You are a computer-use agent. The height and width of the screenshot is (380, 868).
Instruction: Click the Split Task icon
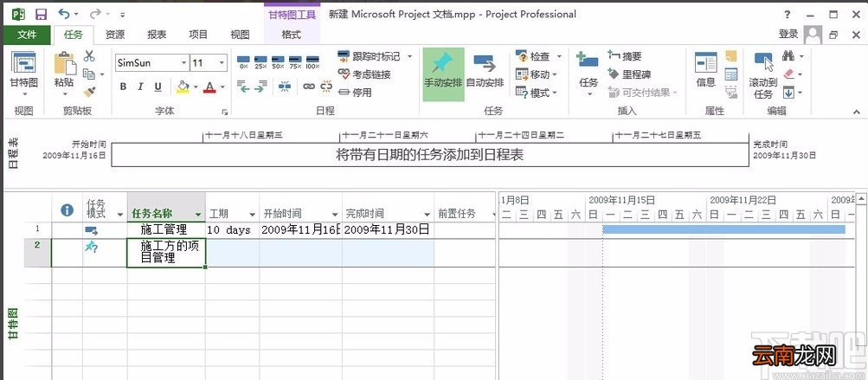pos(285,86)
